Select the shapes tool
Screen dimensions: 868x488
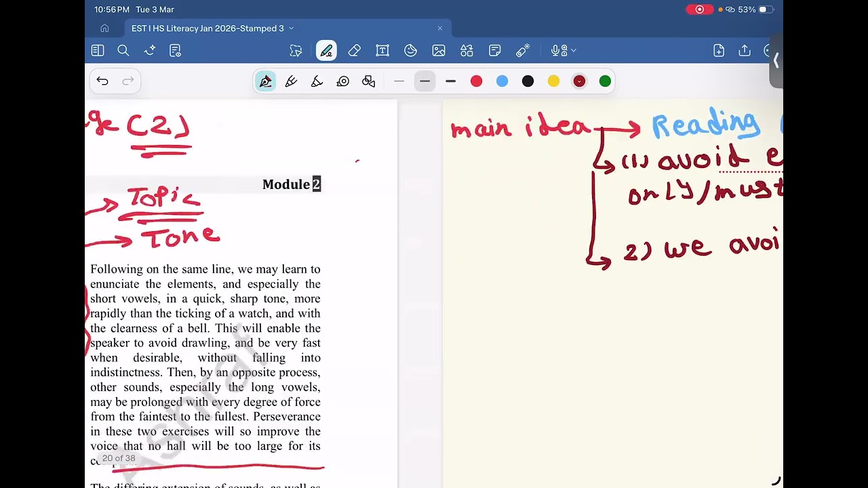pyautogui.click(x=410, y=51)
